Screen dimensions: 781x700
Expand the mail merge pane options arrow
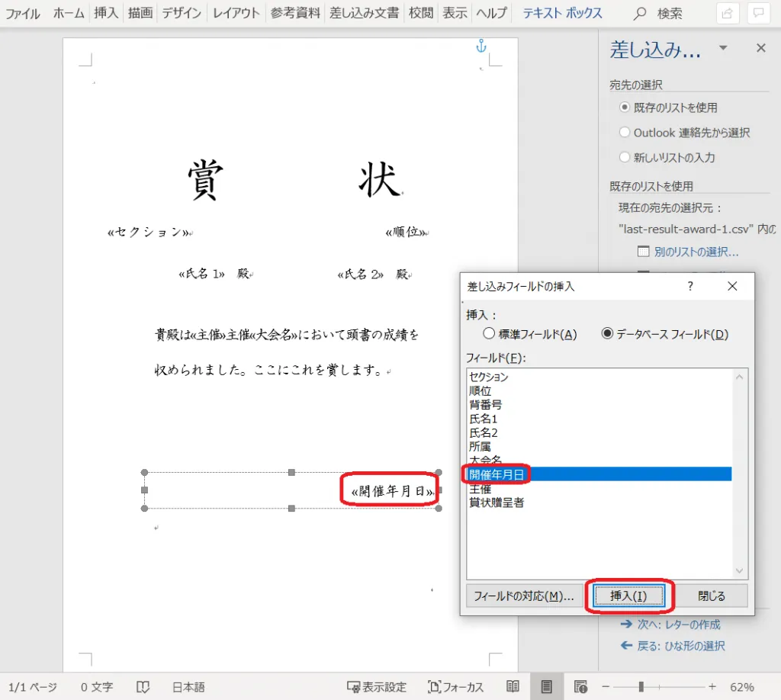click(x=722, y=49)
